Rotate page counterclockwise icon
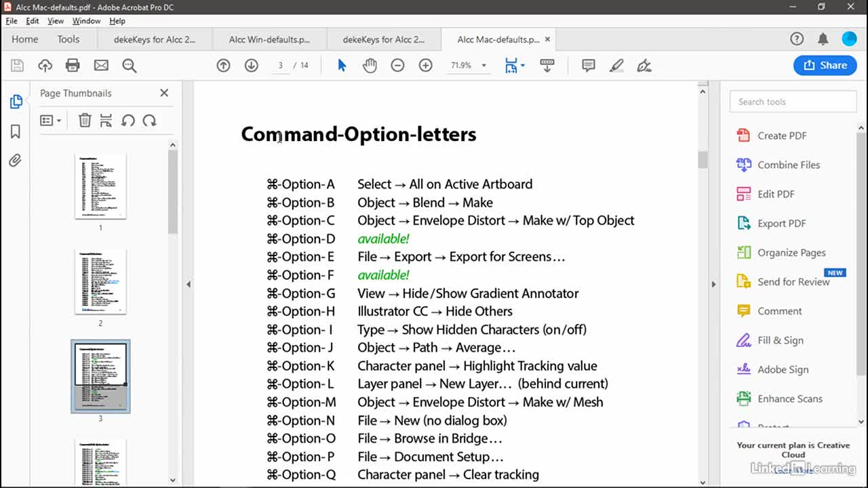 tap(127, 121)
